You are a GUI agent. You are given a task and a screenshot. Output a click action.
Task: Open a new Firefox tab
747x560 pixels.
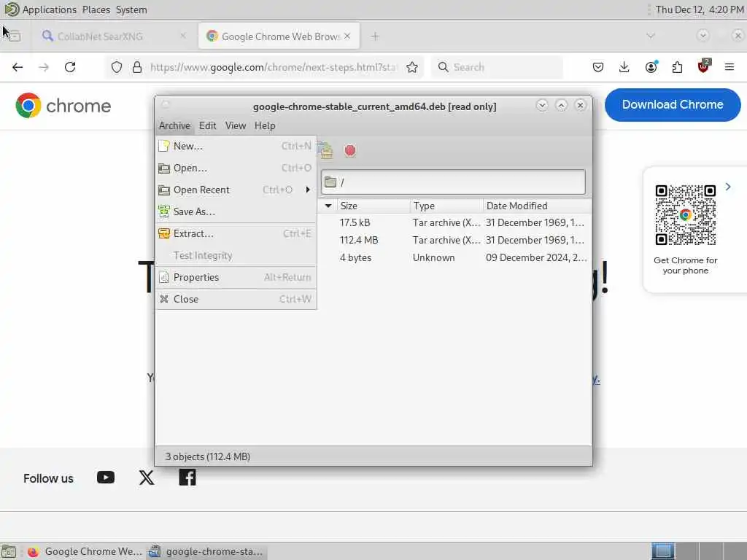click(x=375, y=36)
